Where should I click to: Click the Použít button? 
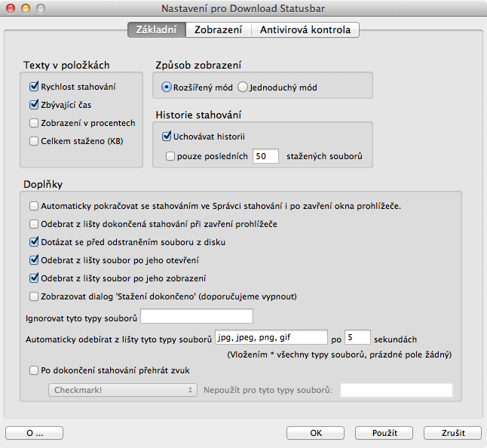[384, 433]
